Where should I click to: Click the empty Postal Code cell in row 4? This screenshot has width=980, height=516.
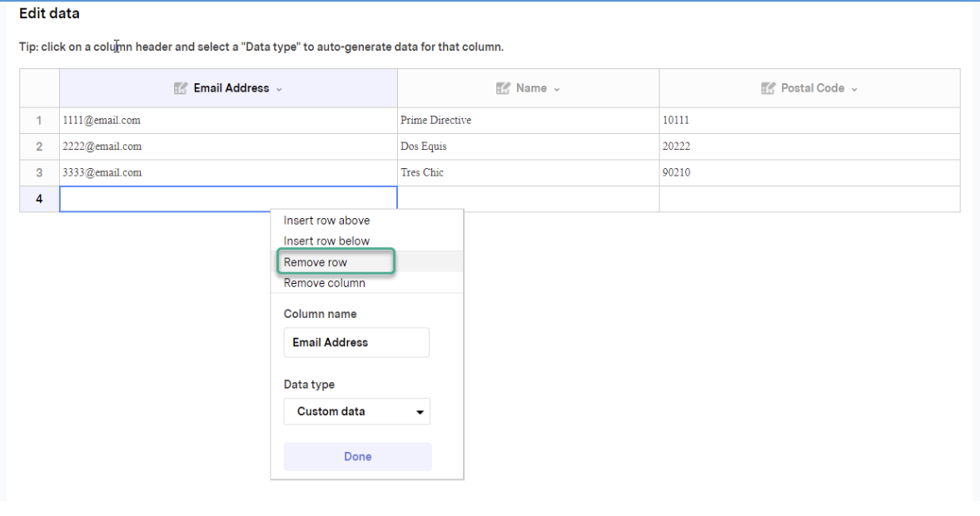pyautogui.click(x=809, y=199)
